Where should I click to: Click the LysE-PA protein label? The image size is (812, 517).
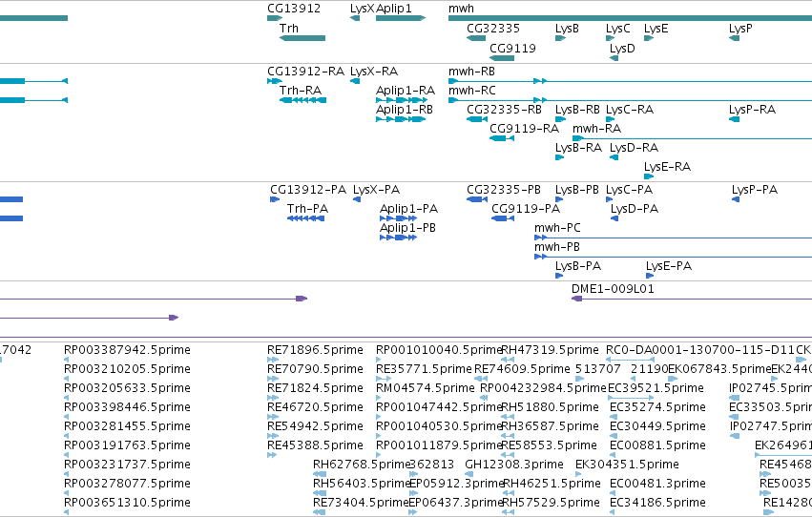[669, 266]
